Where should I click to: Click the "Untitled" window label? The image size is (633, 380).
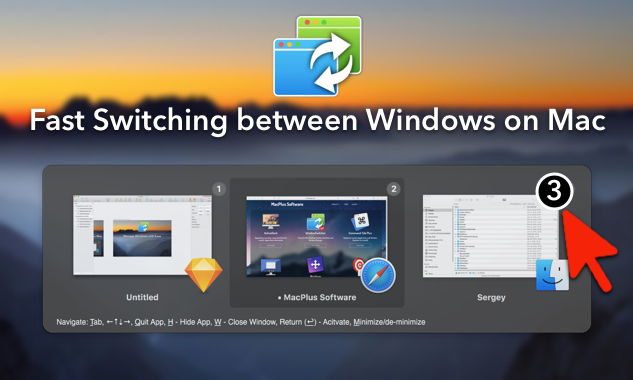142,297
